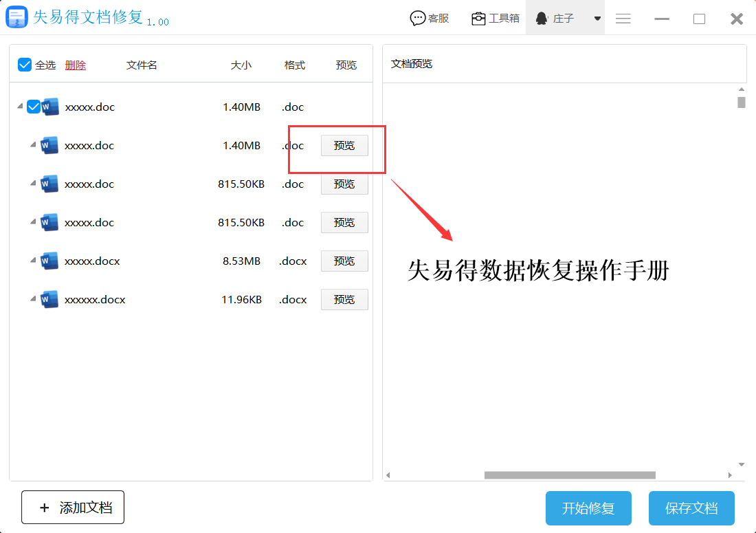Screen dimensions: 756x533
Task: Click the 文档预览 panel title
Action: click(412, 64)
